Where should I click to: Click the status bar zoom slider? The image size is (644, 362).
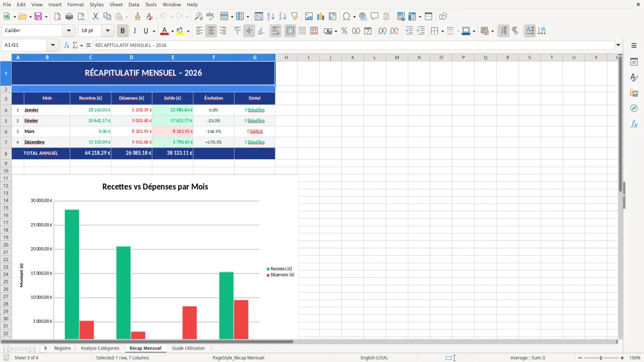(601, 358)
